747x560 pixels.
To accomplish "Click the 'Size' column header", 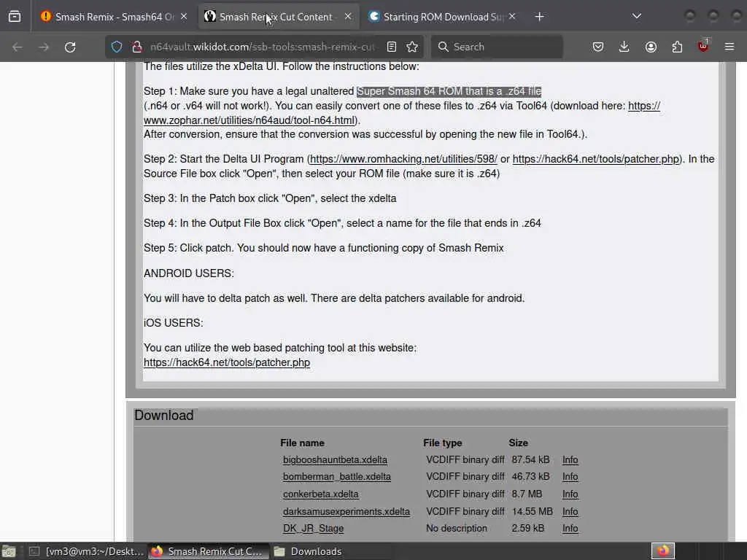I will [x=519, y=443].
